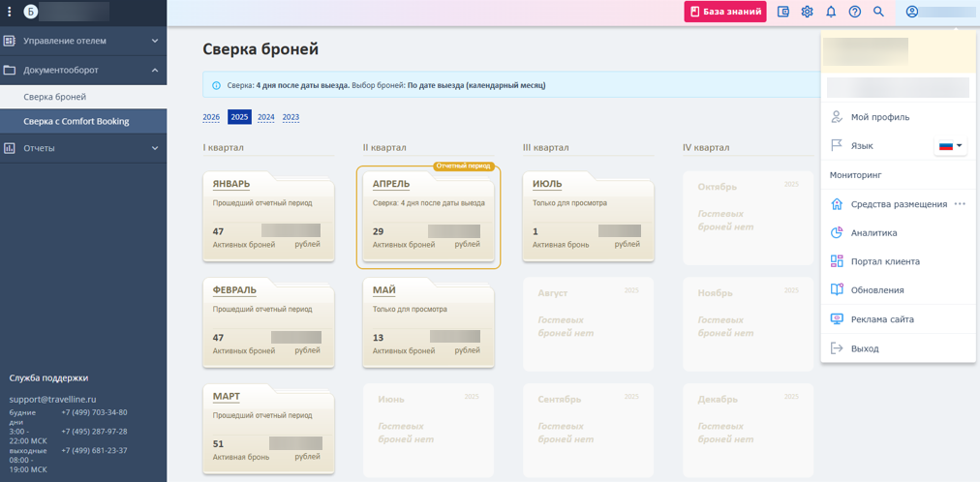
Task: Open the search magnifier icon
Action: tap(879, 12)
